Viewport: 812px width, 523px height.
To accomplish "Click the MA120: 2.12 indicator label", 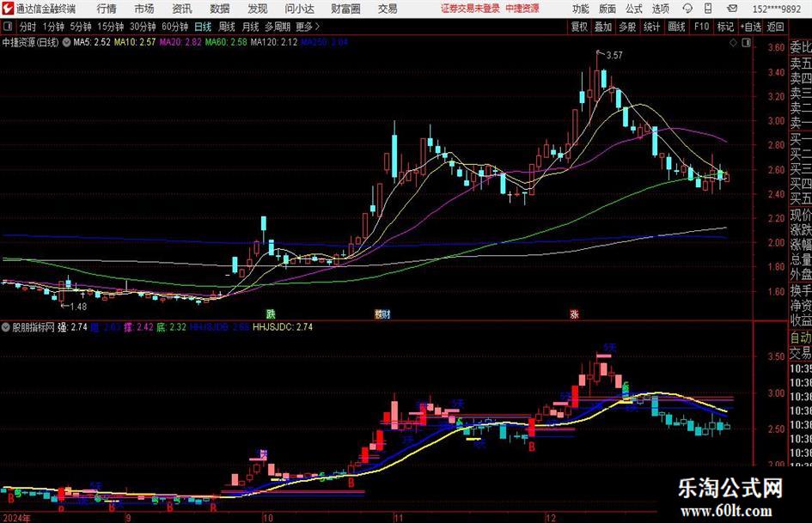I will click(274, 42).
